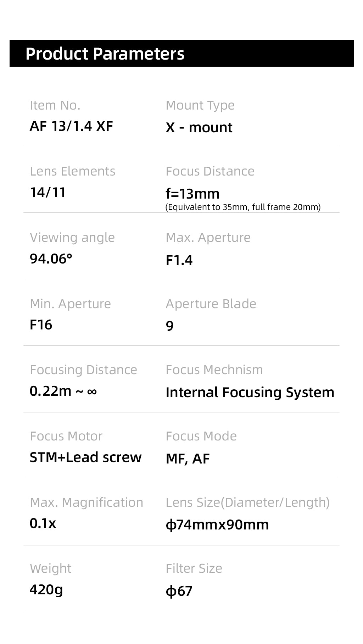
Task: Select the 14/11 lens elements value
Action: pyautogui.click(x=48, y=193)
